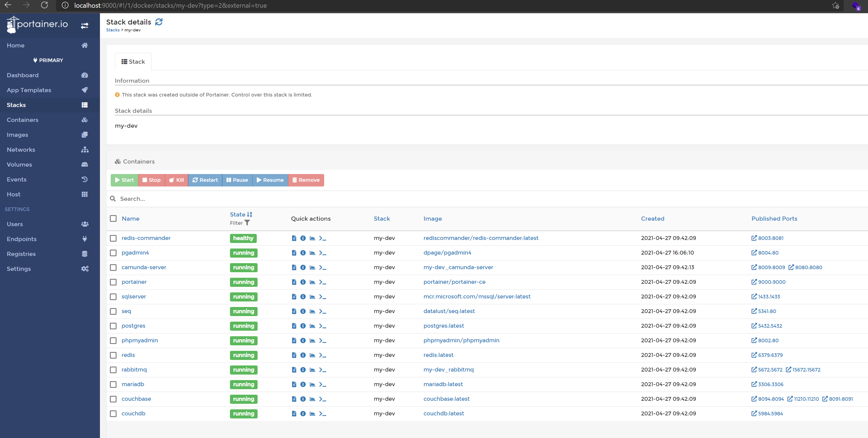Open inspect info icon for pgadmin4
The width and height of the screenshot is (868, 438).
point(303,253)
